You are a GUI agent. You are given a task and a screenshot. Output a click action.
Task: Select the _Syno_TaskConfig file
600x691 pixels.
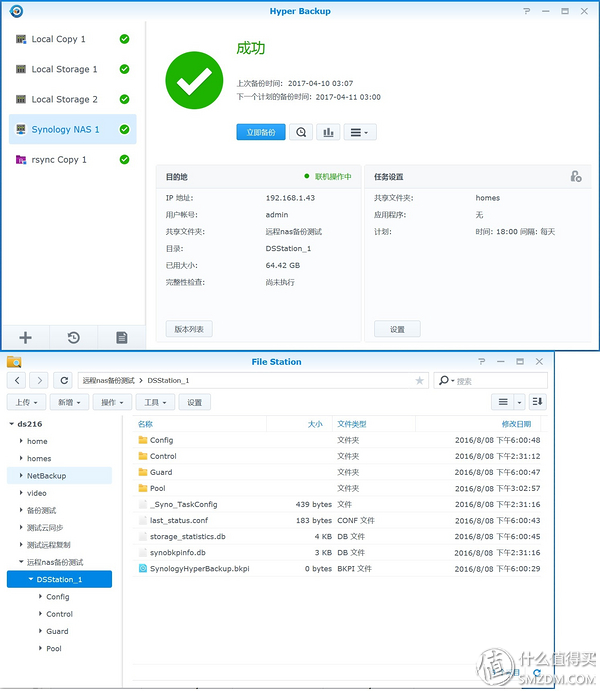[x=337, y=504]
